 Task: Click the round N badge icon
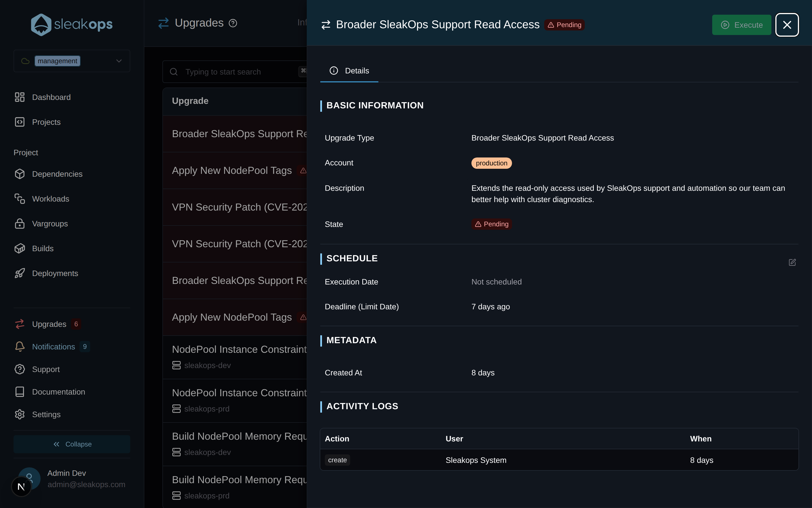21,487
